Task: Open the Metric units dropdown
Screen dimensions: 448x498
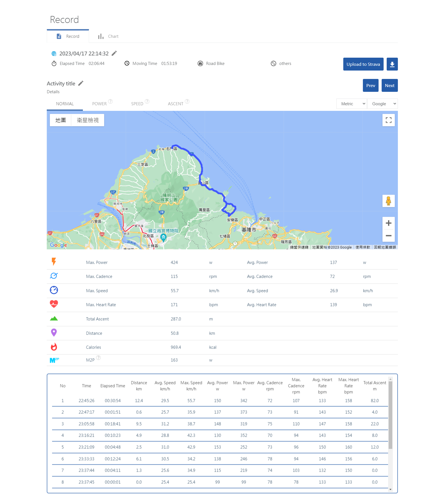Action: coord(352,104)
